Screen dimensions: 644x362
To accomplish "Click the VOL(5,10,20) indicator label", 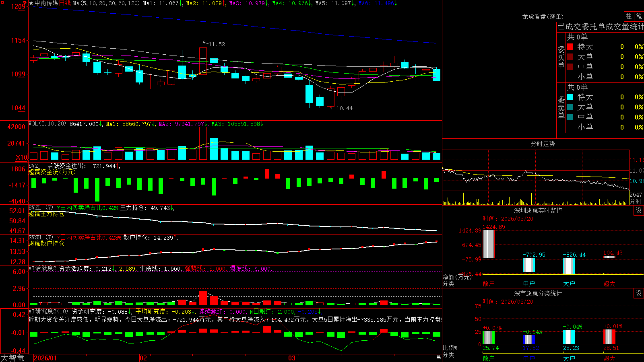I will coord(47,124).
